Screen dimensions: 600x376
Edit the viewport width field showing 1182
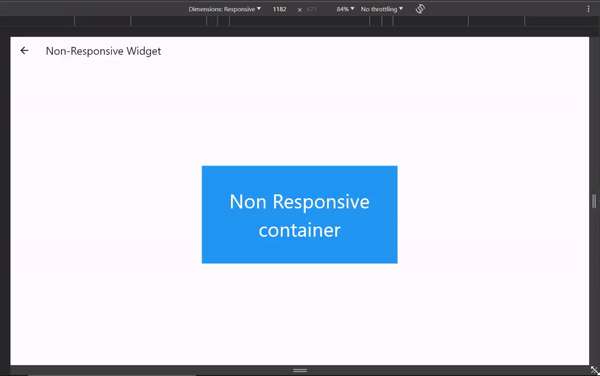pos(280,9)
